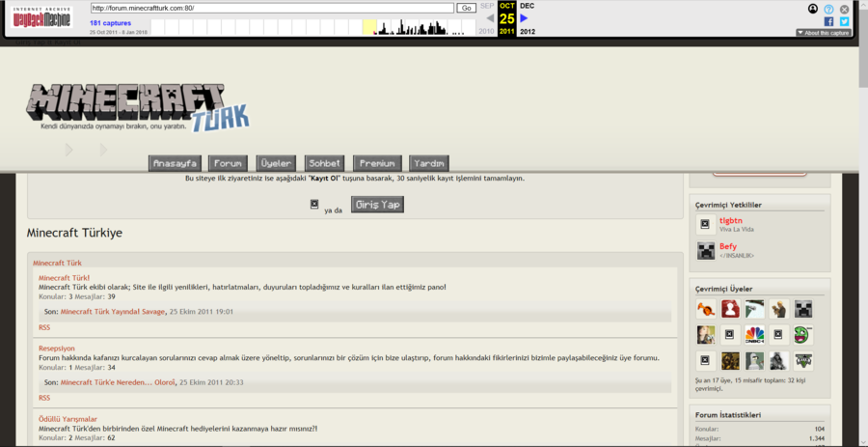Open the Minecraft Türk category link
This screenshot has height=447, width=868.
pos(57,264)
